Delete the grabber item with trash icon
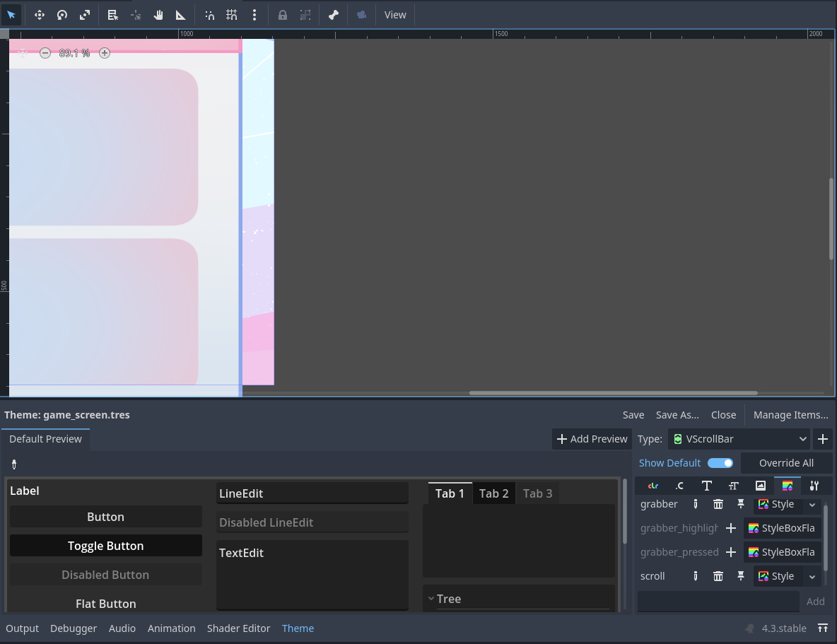Screen dimensions: 837x644 click(718, 504)
